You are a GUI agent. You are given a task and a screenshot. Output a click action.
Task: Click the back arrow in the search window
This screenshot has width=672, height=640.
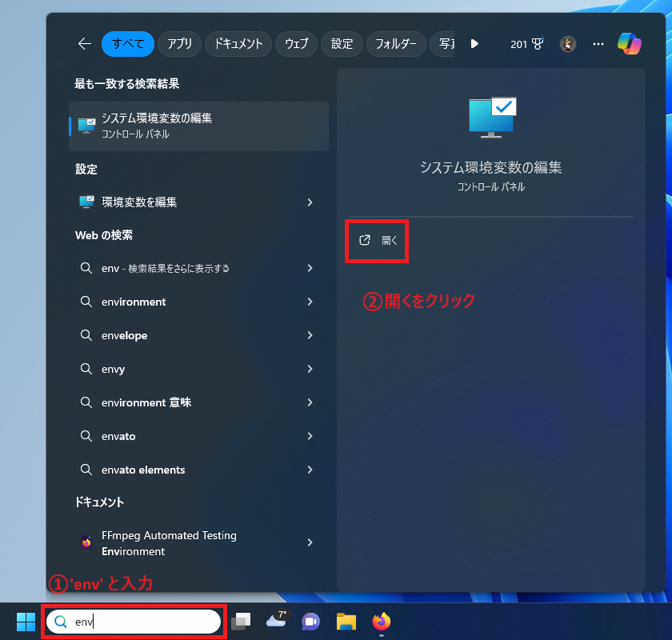pos(85,44)
